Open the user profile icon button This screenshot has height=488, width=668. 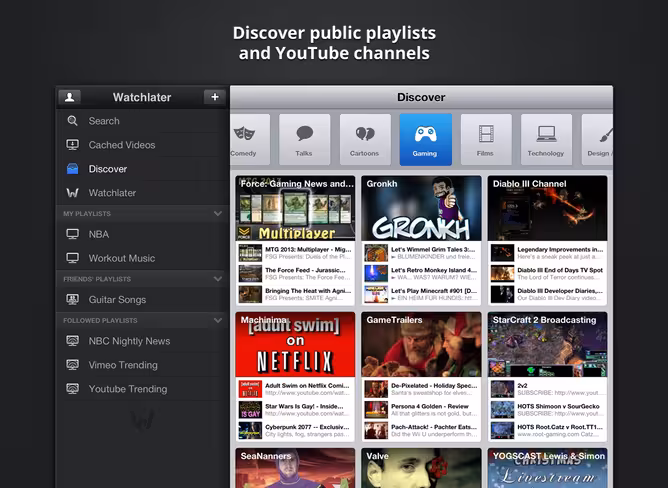[69, 97]
